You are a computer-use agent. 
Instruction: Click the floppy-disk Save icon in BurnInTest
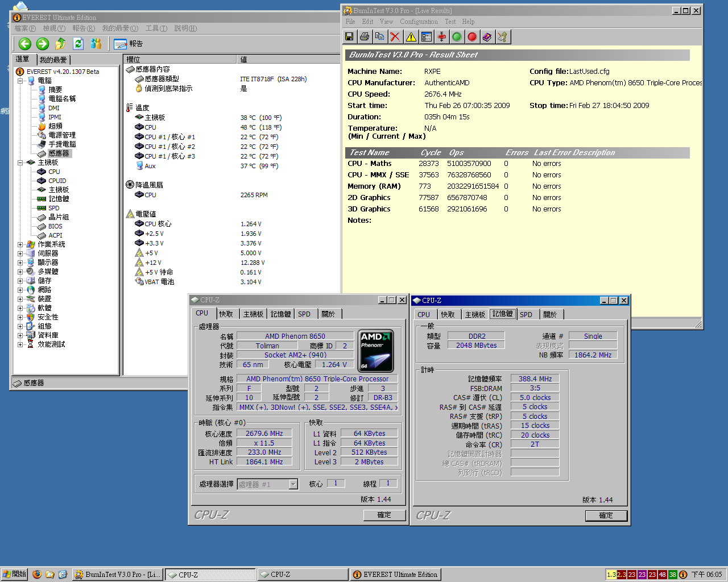[x=350, y=37]
